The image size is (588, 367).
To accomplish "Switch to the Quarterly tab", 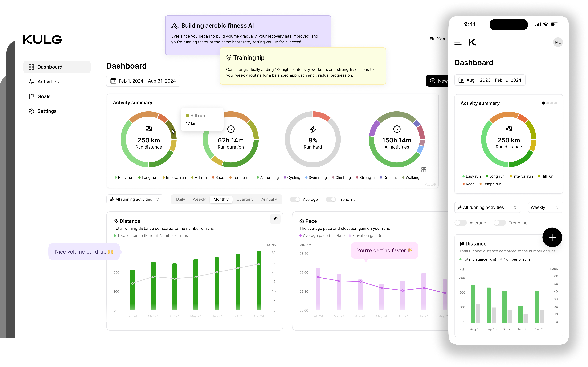I will tap(245, 199).
